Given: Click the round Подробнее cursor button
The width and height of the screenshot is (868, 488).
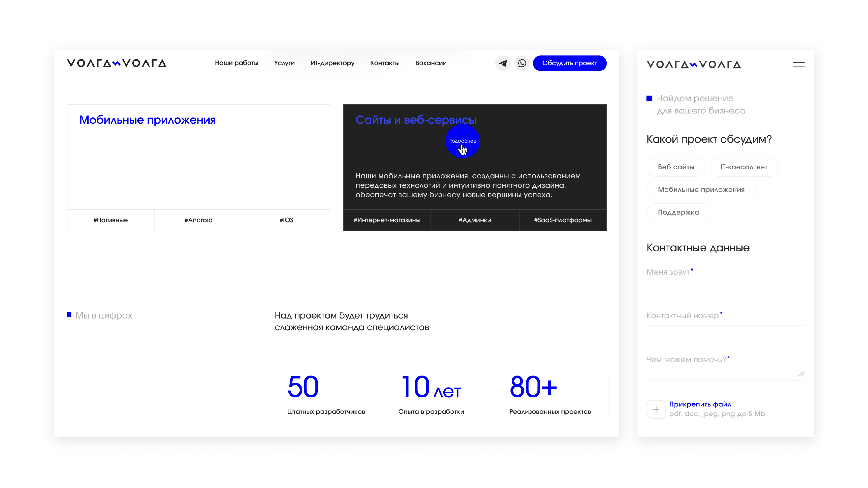Looking at the screenshot, I should click(462, 141).
